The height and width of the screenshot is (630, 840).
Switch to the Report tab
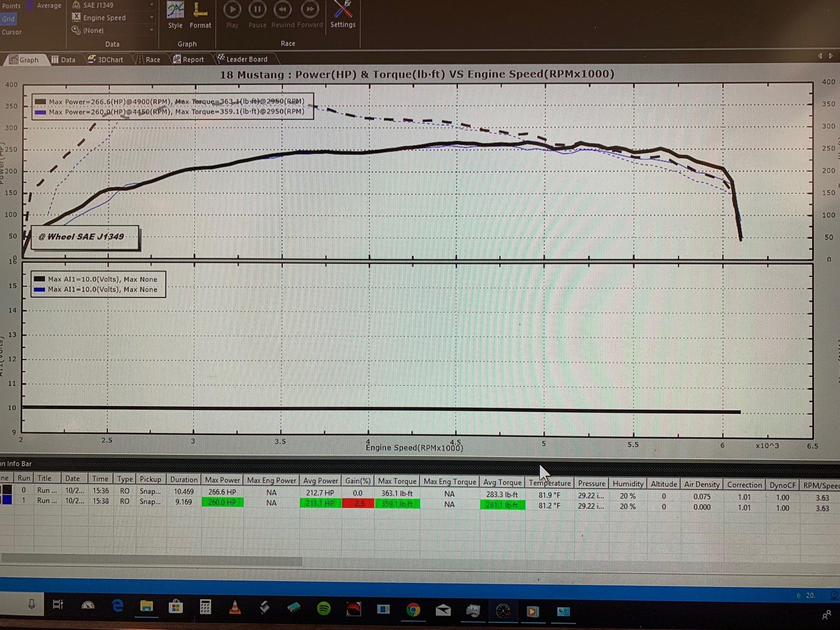coord(188,59)
